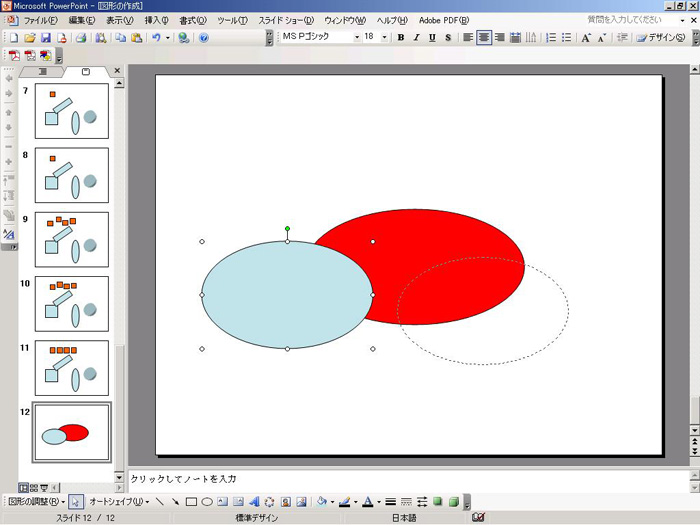Image resolution: width=700 pixels, height=525 pixels.
Task: Open the font size 18 dropdown
Action: click(x=384, y=38)
